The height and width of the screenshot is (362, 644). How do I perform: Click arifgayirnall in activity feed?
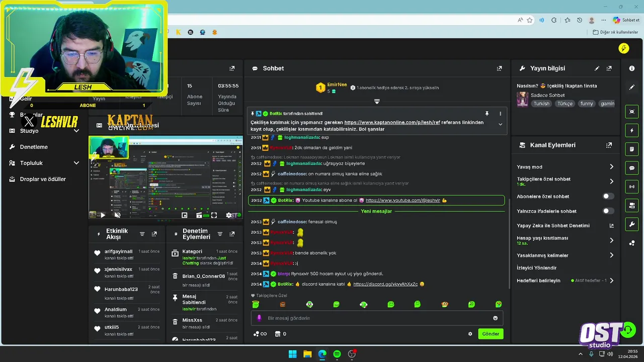[x=119, y=251]
